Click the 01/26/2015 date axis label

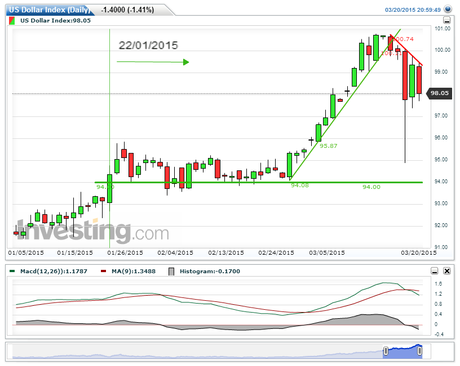(x=125, y=253)
